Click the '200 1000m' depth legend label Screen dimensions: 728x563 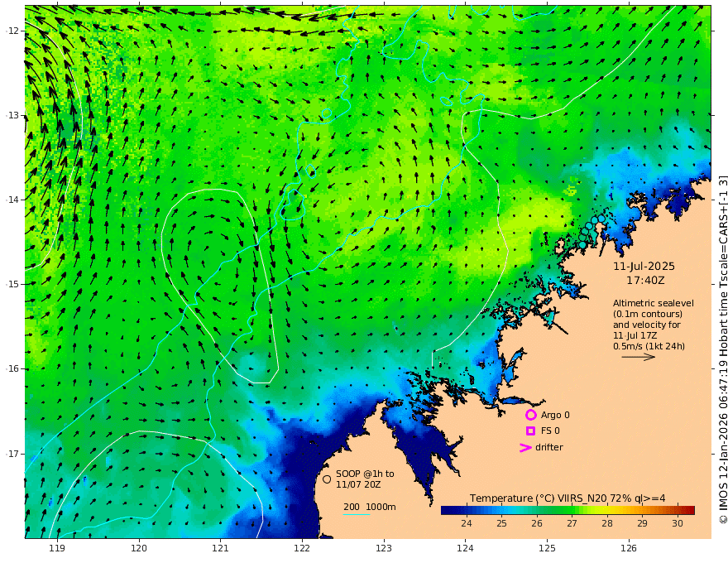pos(370,507)
